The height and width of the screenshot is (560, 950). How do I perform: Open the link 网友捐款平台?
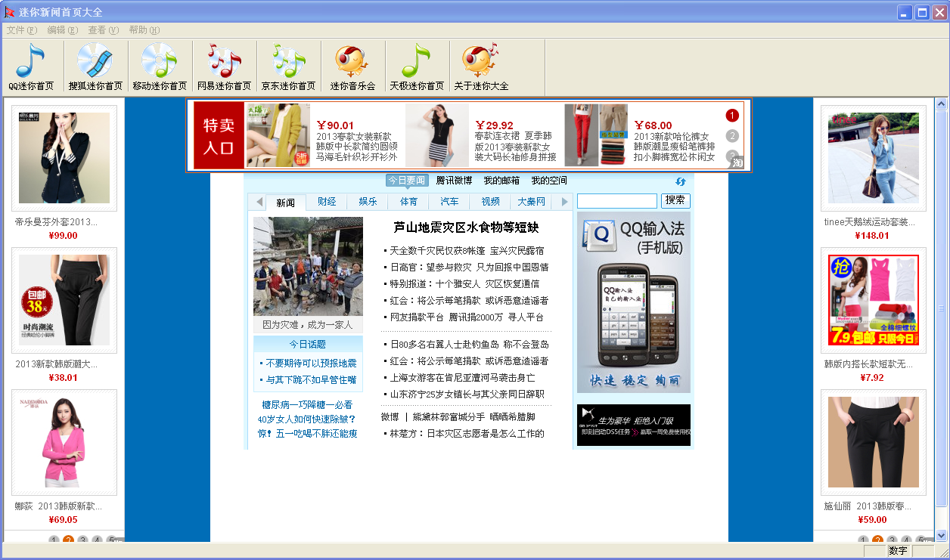tap(417, 317)
